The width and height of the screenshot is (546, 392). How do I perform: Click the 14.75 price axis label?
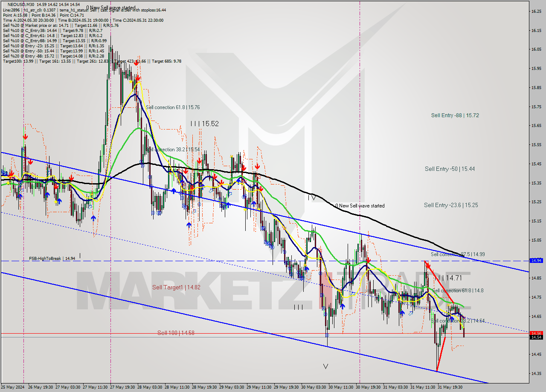click(x=536, y=297)
